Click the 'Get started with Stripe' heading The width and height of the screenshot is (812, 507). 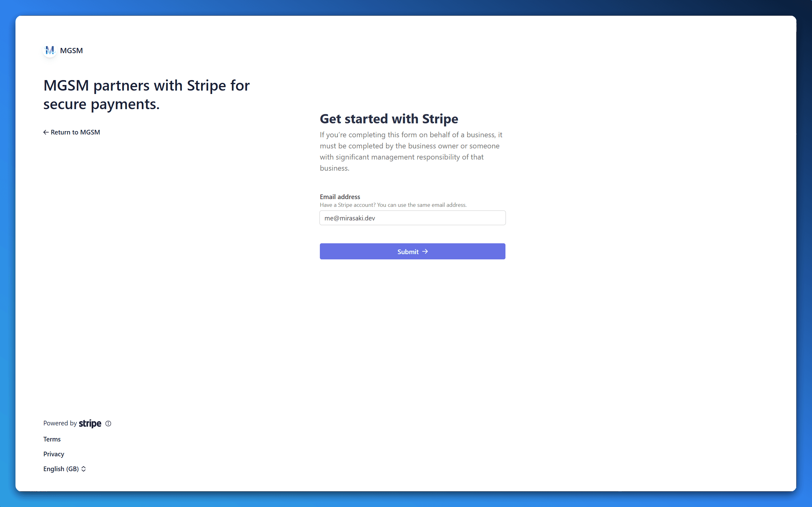(x=389, y=119)
